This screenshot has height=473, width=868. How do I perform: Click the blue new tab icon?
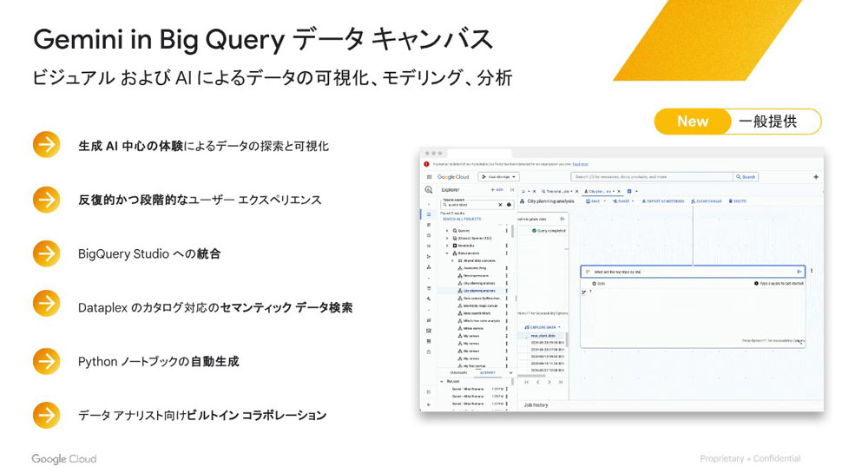629,192
